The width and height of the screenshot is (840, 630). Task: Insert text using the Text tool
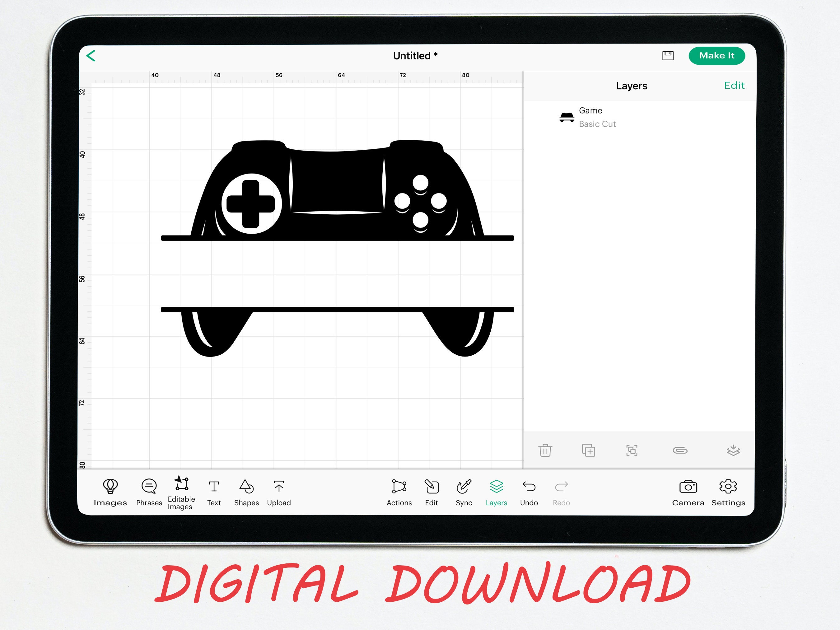point(214,492)
